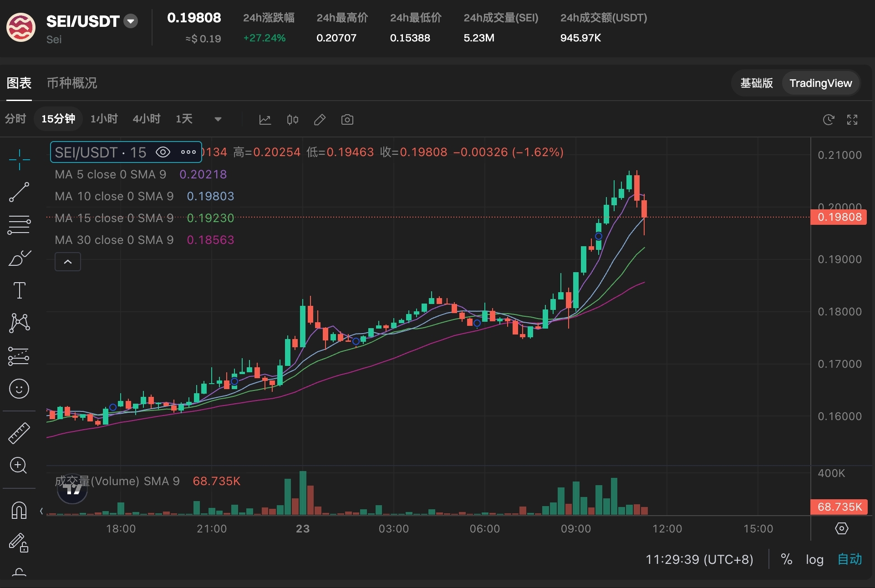Select the 4小时 timeframe

[146, 119]
